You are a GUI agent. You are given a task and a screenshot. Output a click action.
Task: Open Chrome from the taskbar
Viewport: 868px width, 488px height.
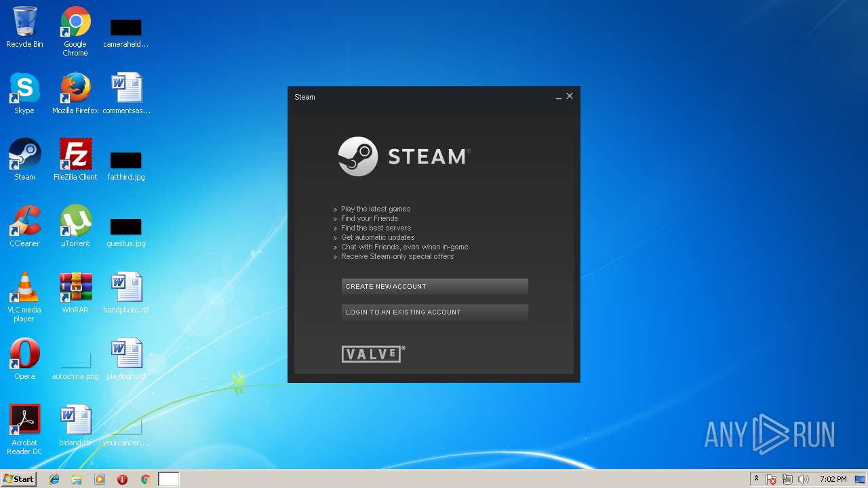click(145, 479)
